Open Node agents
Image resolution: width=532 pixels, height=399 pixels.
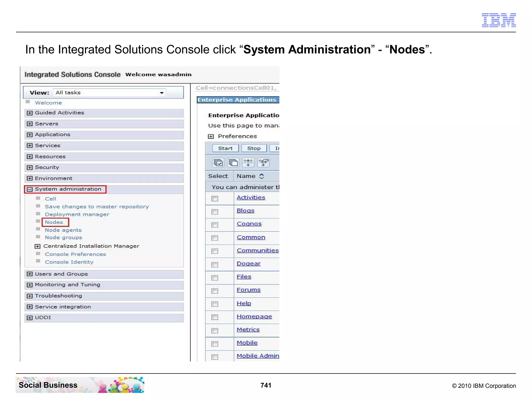(x=63, y=230)
